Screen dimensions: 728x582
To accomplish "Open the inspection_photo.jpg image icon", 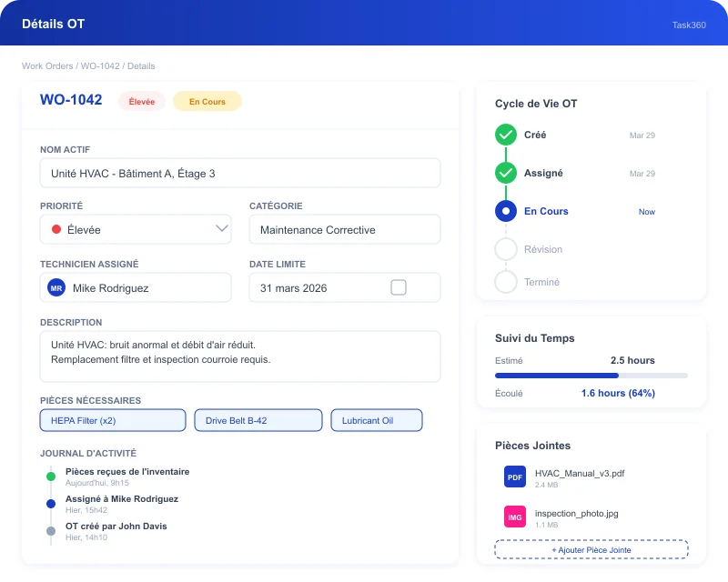I will pyautogui.click(x=514, y=516).
